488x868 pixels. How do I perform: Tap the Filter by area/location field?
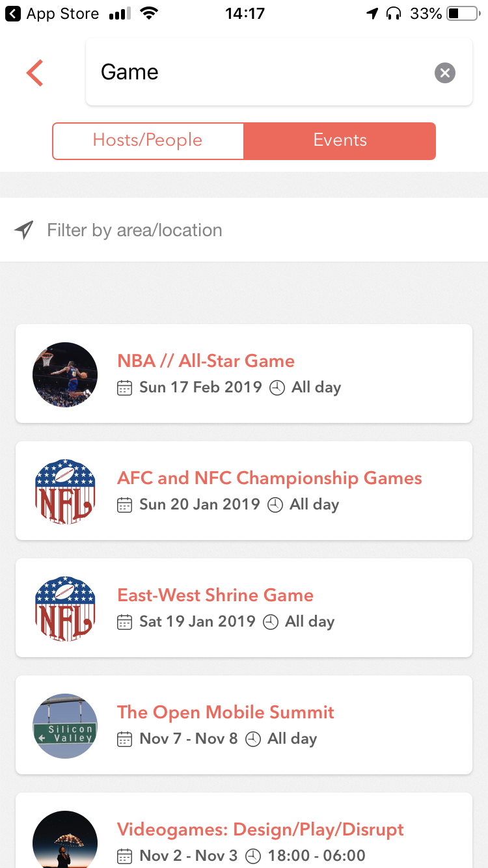(244, 230)
